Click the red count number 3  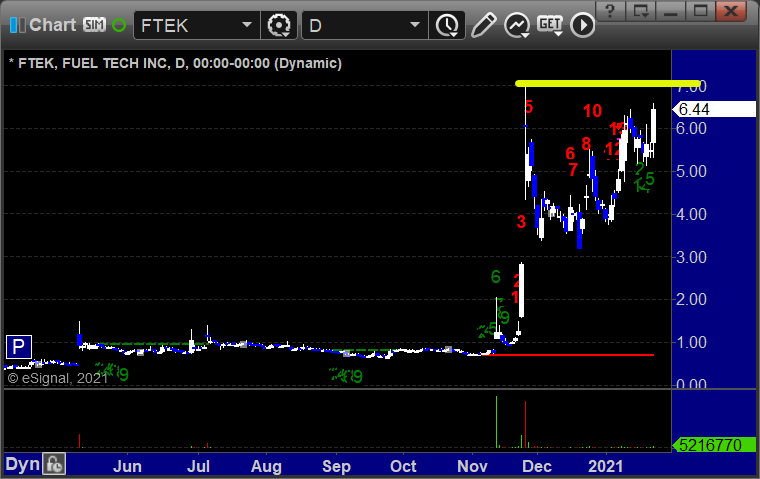coord(521,222)
